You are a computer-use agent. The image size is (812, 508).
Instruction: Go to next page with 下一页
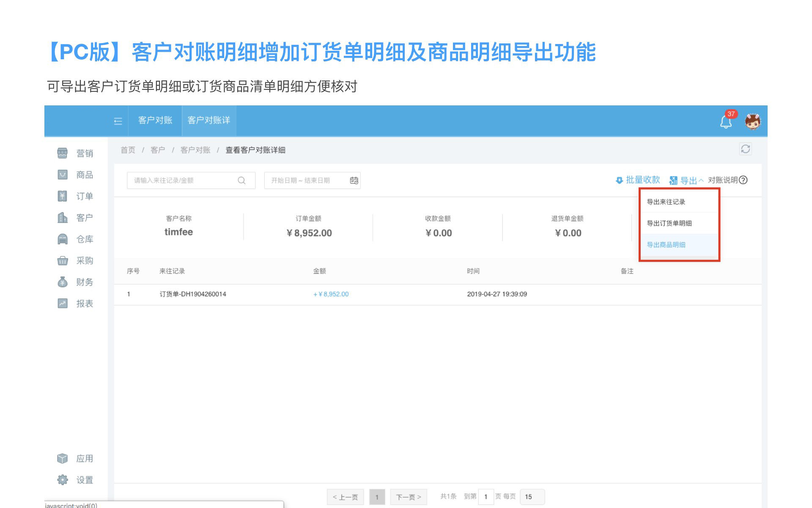click(x=408, y=497)
